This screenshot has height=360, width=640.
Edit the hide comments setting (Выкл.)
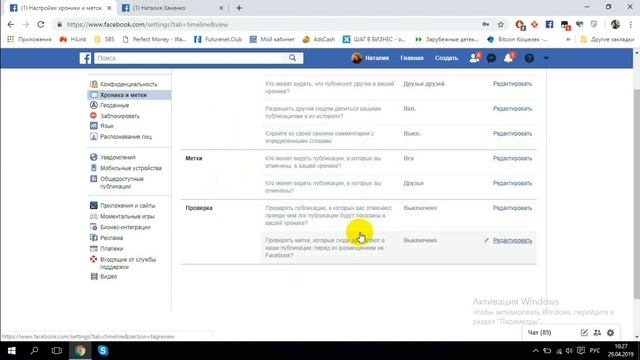coord(512,133)
